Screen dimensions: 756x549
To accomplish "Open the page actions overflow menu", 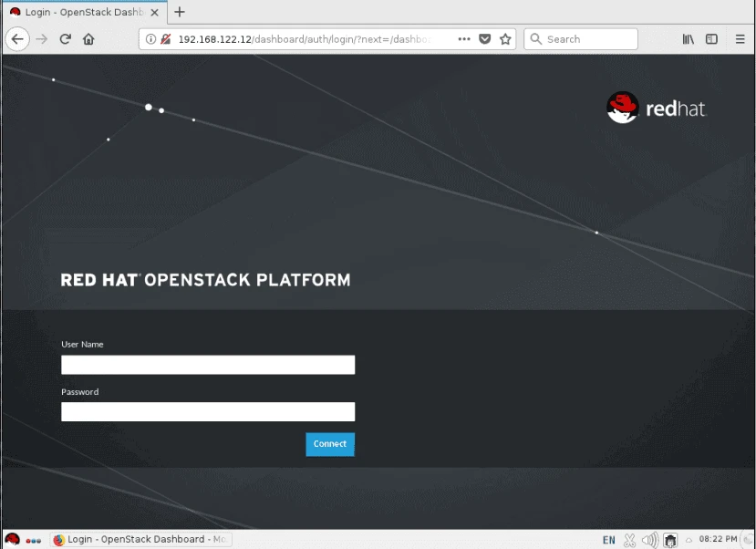I will 464,39.
